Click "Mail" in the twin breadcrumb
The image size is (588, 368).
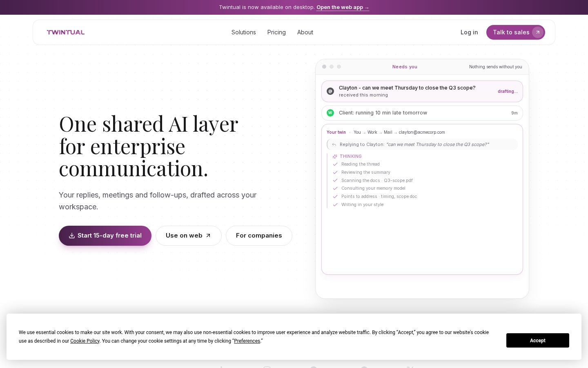tap(388, 132)
